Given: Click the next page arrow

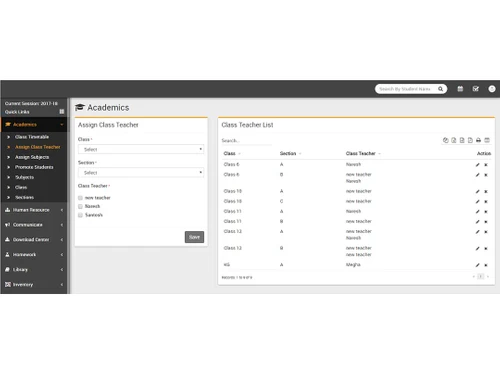Looking at the screenshot, I should tap(488, 276).
